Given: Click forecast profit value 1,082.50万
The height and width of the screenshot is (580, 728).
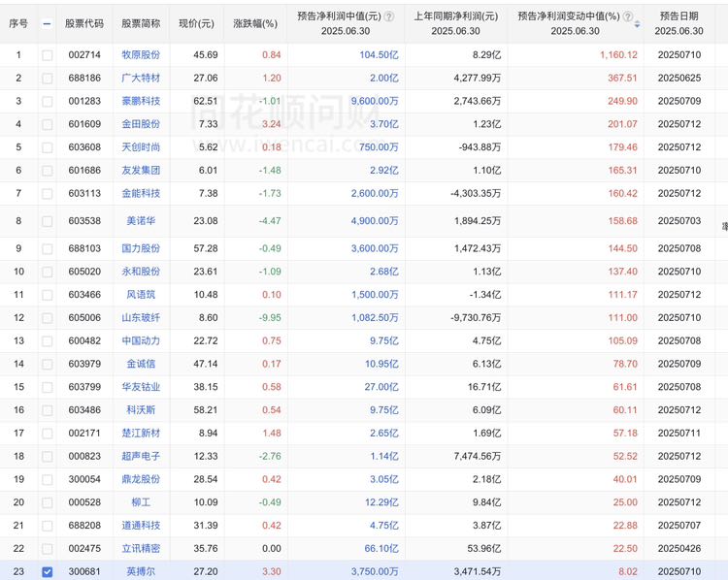Looking at the screenshot, I should 375,318.
